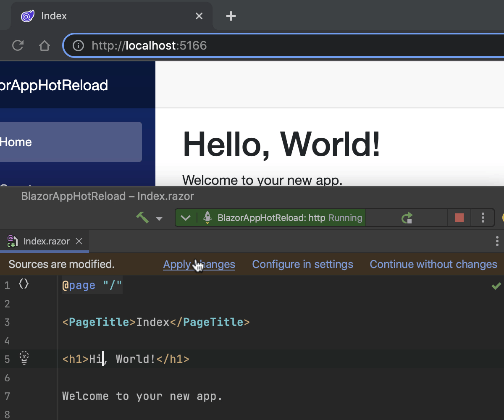The image size is (504, 420).
Task: Stop the running app with red square
Action: tap(459, 218)
